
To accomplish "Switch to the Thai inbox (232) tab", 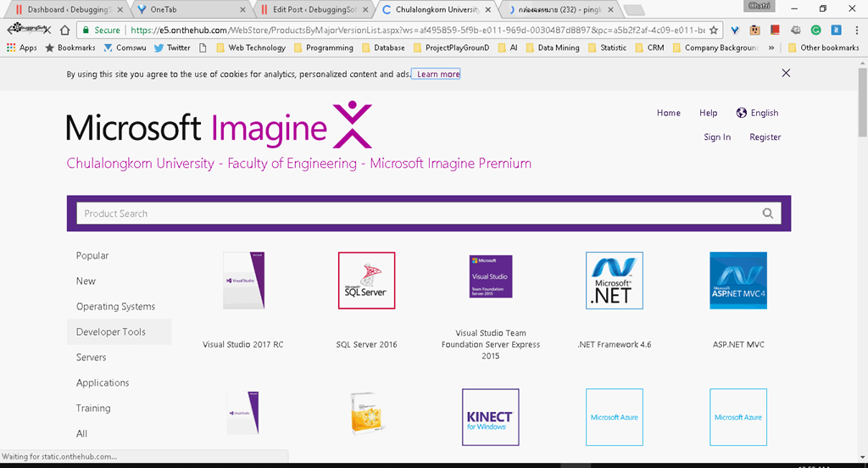I will tap(560, 9).
